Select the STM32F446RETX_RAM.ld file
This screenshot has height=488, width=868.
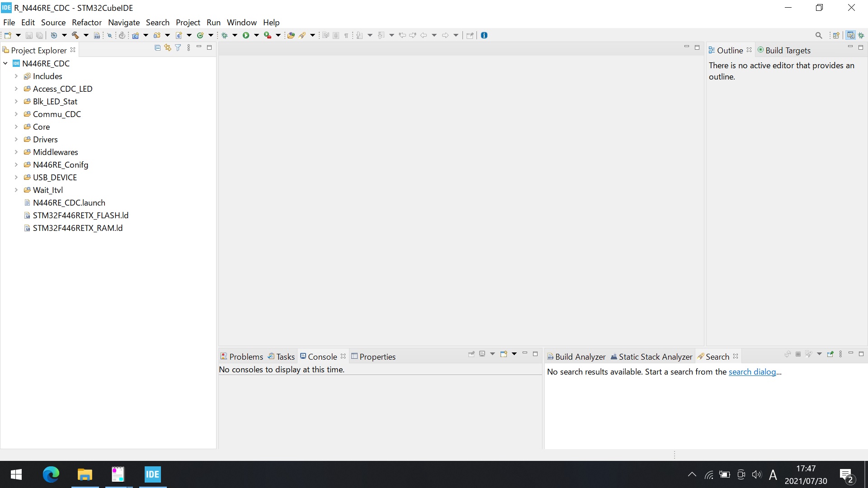click(x=78, y=228)
